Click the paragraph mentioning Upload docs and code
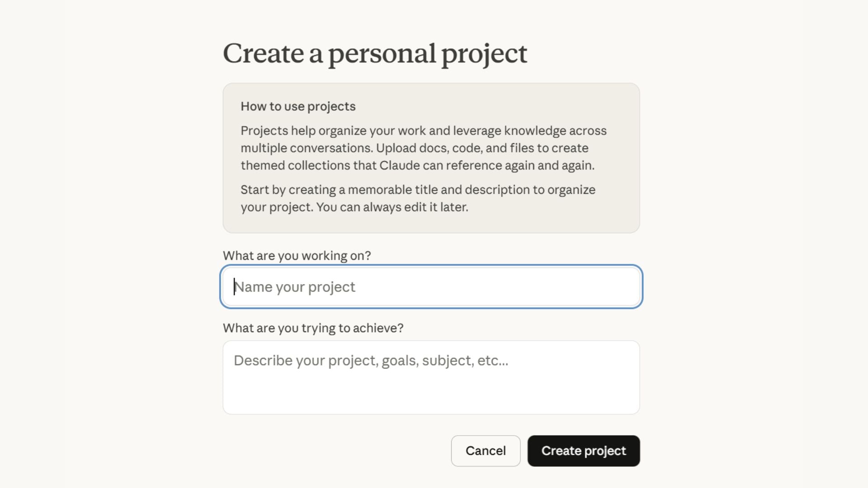The width and height of the screenshot is (868, 488). (423, 148)
